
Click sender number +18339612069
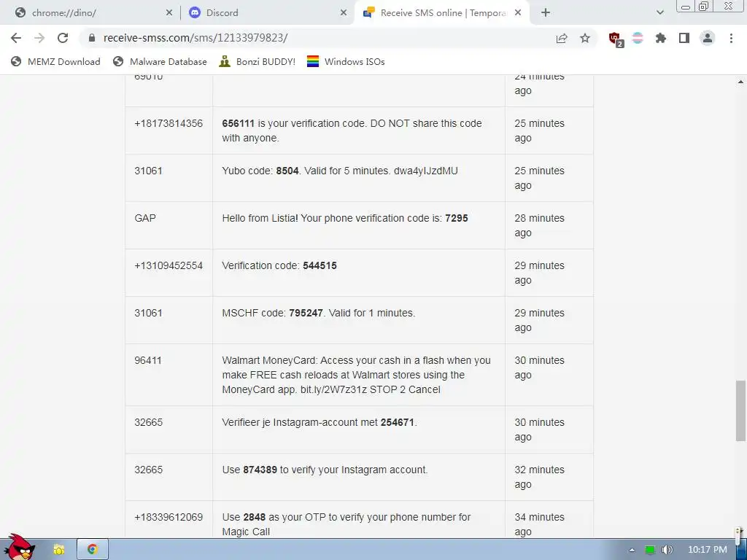[169, 517]
